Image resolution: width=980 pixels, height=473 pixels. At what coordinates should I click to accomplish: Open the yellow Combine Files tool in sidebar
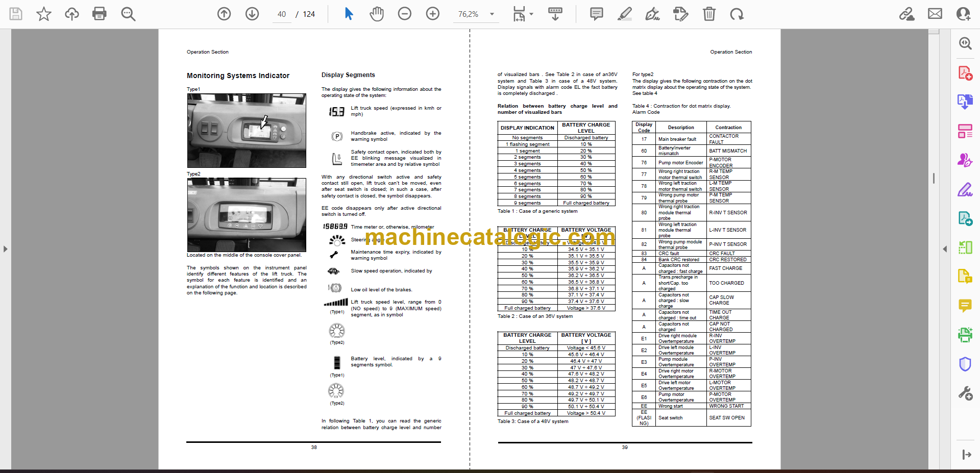pos(965,277)
